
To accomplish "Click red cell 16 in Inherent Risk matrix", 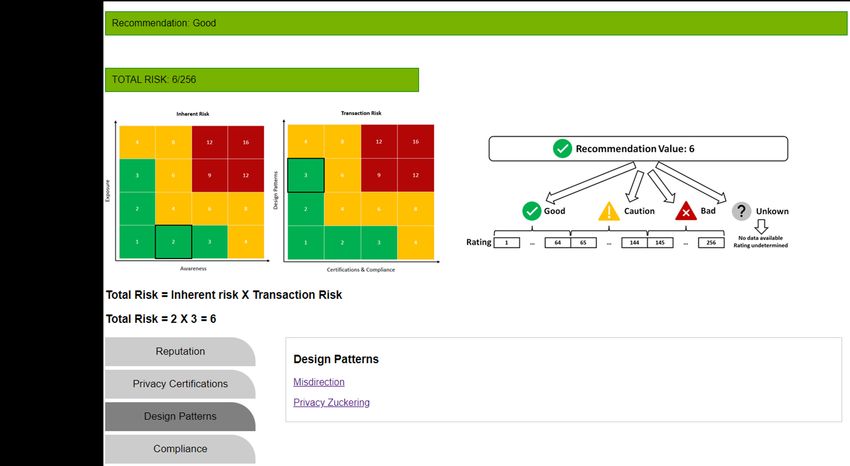I will pos(246,142).
